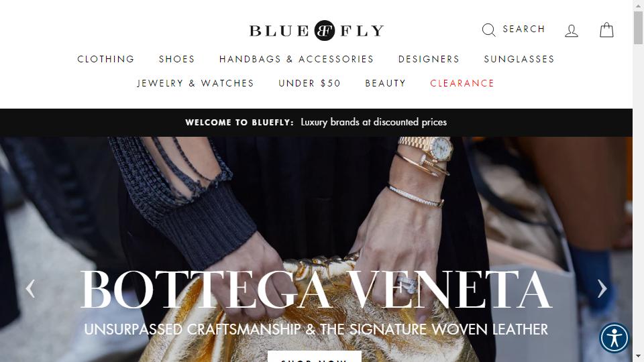Visit the Clearance section
This screenshot has height=362, width=644.
coord(462,83)
